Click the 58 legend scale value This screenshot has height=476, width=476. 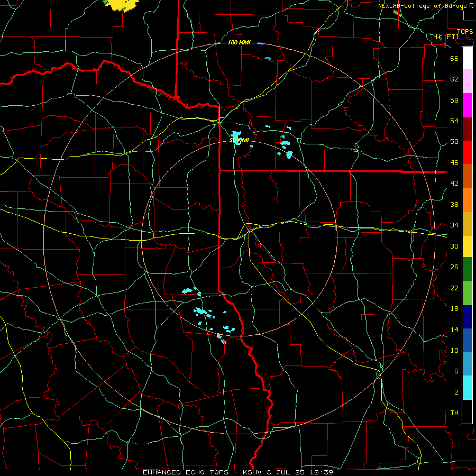click(x=454, y=100)
